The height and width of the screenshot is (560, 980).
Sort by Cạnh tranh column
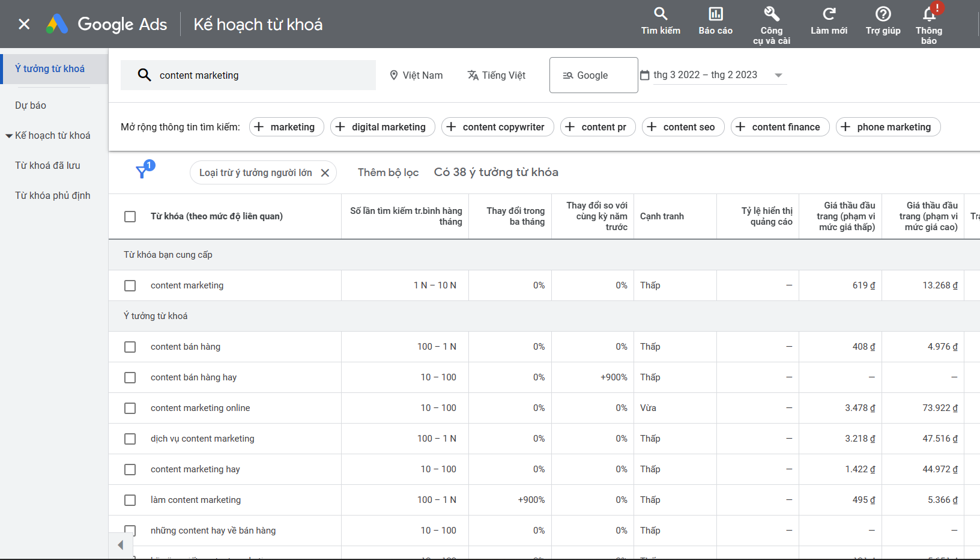(662, 216)
